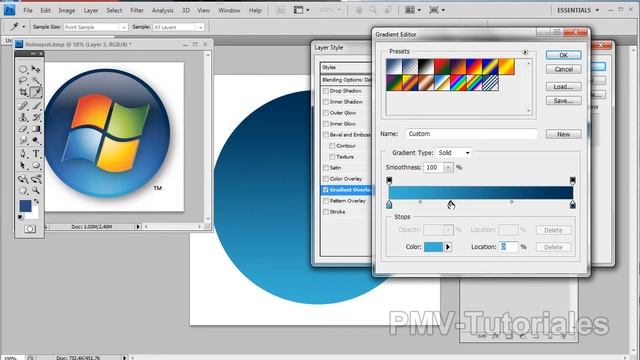Screen dimensions: 640x360
Task: Select the Gradient tool in toolbox
Action: tap(36, 129)
